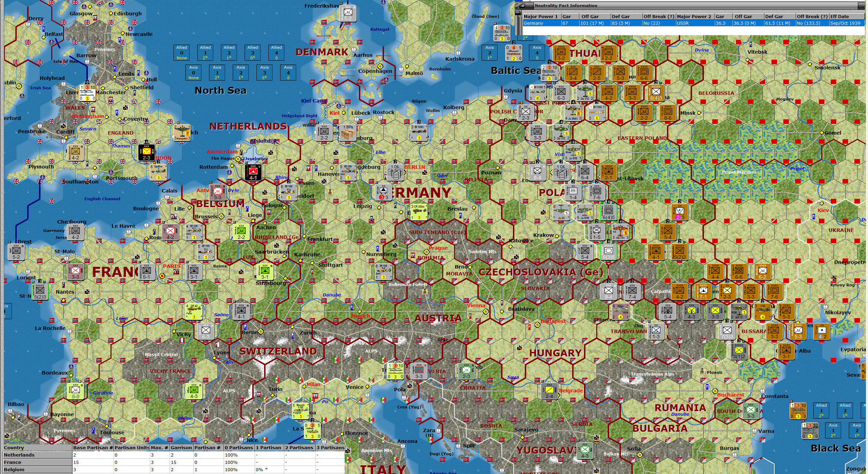Select the Spitfire fighter counter near Portsmouth
The width and height of the screenshot is (868, 474).
(x=159, y=172)
